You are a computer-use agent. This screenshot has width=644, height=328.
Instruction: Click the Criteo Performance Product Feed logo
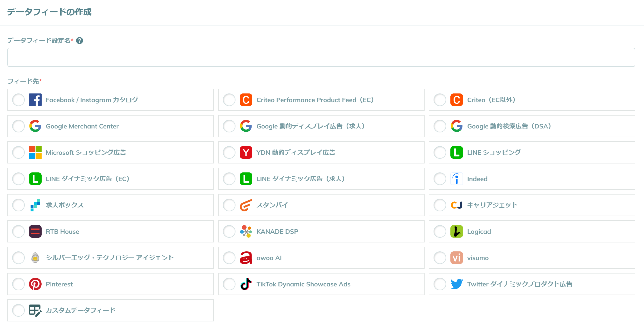coord(246,100)
